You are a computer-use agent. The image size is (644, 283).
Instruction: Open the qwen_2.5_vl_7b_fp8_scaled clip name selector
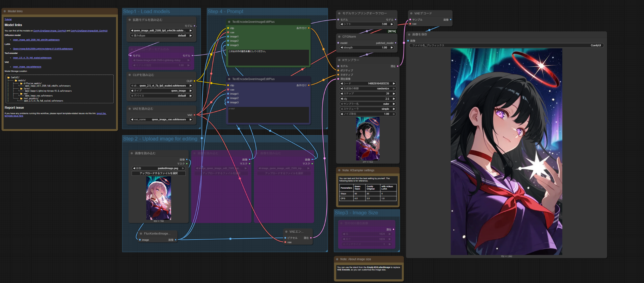coord(162,86)
